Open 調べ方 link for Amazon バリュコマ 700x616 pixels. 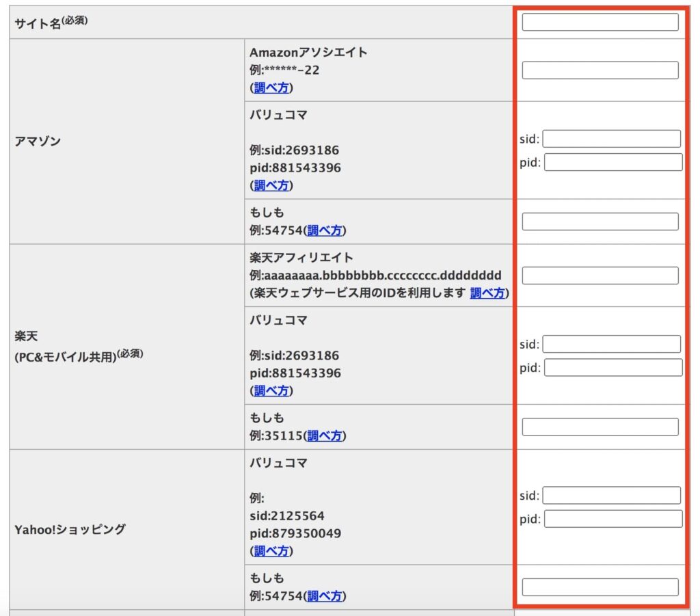coord(271,185)
